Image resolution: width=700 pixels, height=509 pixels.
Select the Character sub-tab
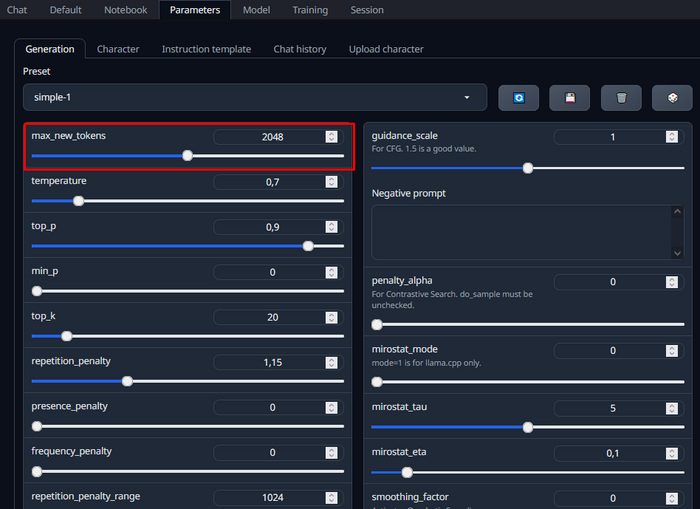pyautogui.click(x=118, y=49)
